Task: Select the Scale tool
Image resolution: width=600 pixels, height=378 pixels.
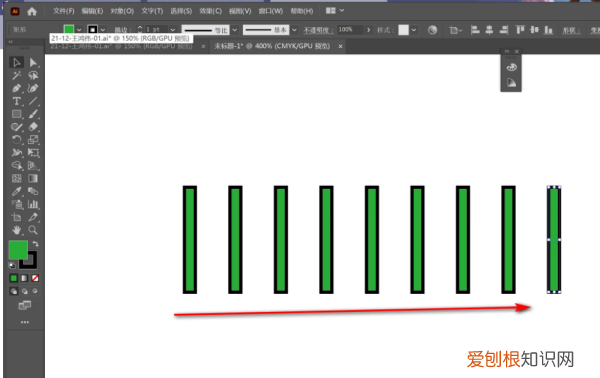Action: pyautogui.click(x=33, y=140)
